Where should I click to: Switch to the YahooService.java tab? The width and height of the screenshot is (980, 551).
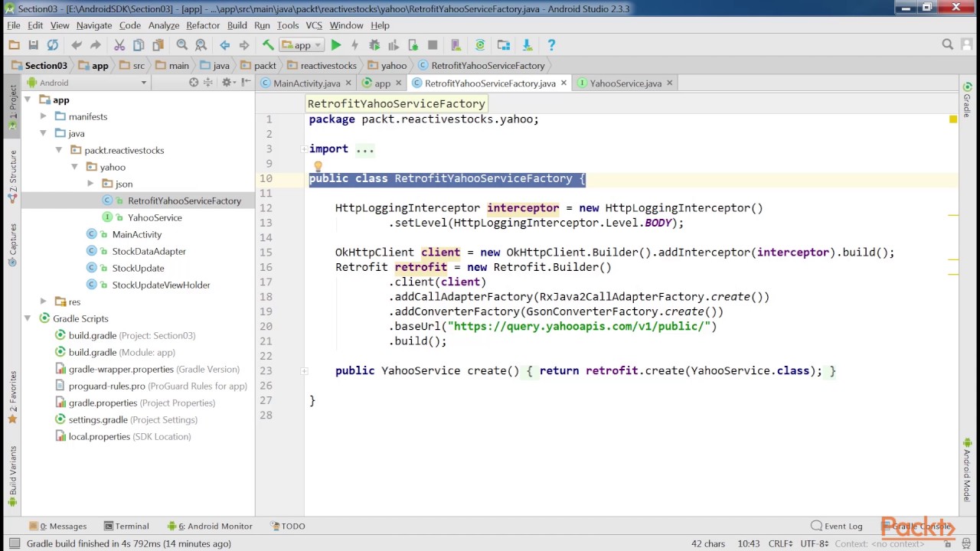(625, 83)
